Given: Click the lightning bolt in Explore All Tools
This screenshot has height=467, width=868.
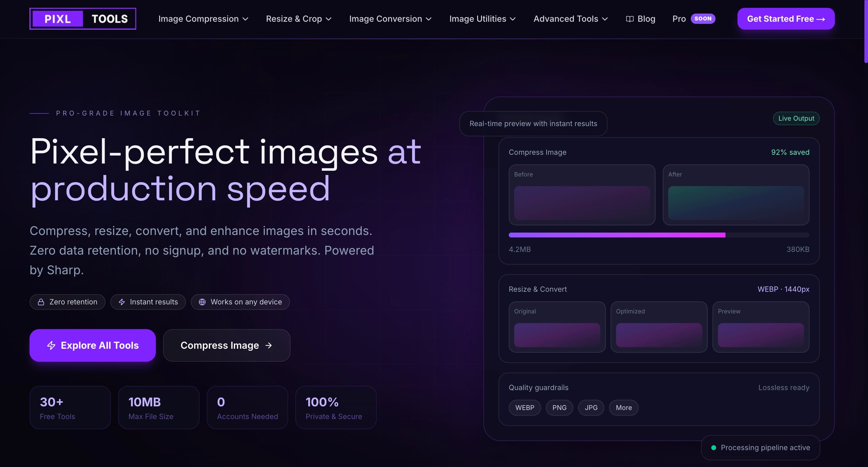Looking at the screenshot, I should point(51,345).
